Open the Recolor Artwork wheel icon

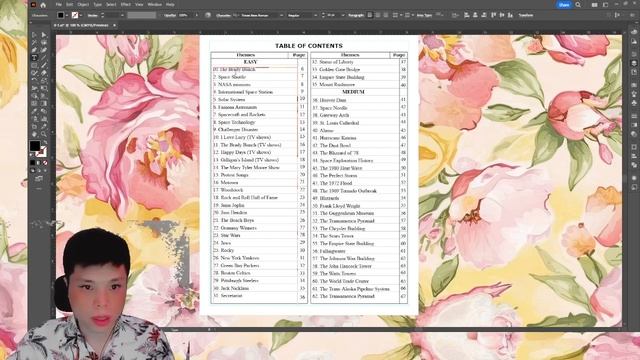(208, 15)
